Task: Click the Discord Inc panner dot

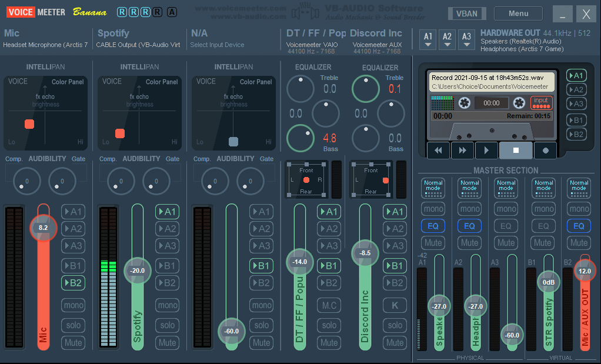Action: tap(386, 181)
